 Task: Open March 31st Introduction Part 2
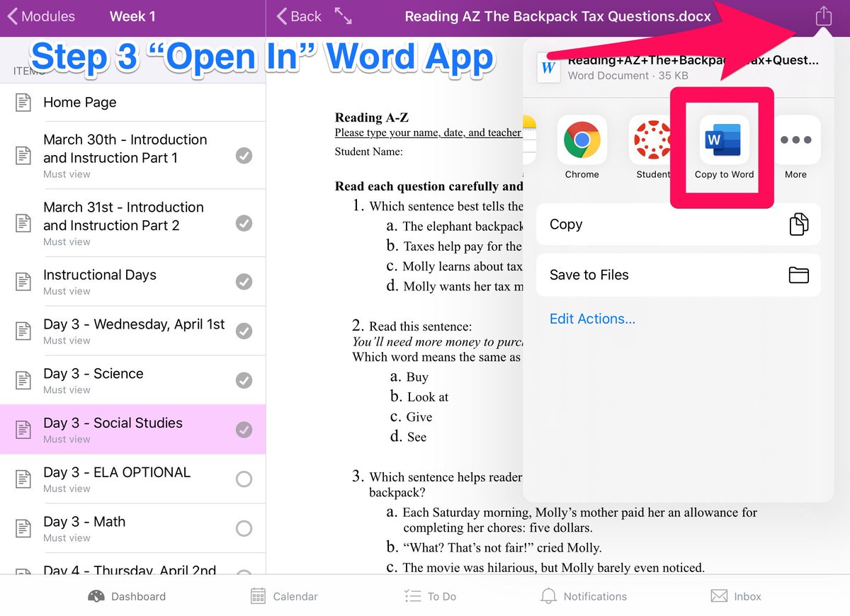(x=132, y=223)
